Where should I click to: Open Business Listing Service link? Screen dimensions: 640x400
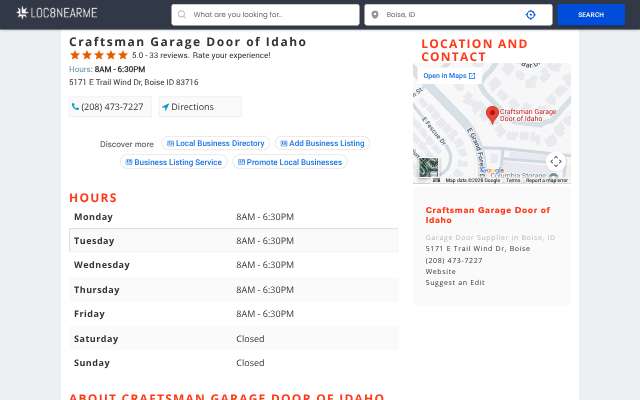173,162
